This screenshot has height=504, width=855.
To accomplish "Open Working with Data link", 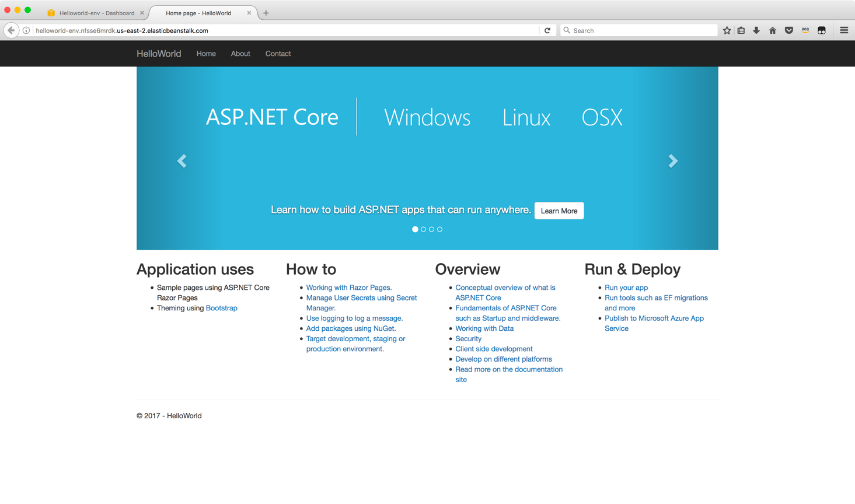I will (484, 328).
